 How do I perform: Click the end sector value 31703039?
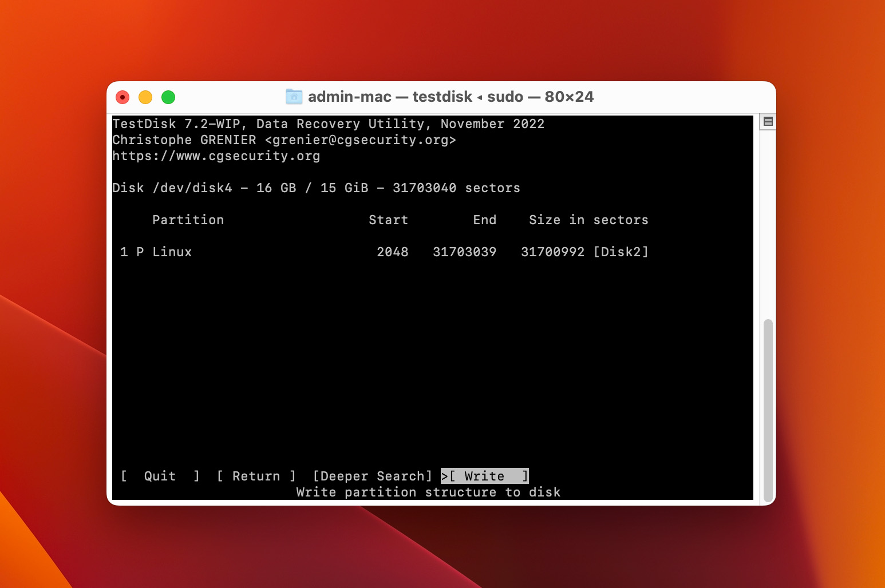pos(465,252)
